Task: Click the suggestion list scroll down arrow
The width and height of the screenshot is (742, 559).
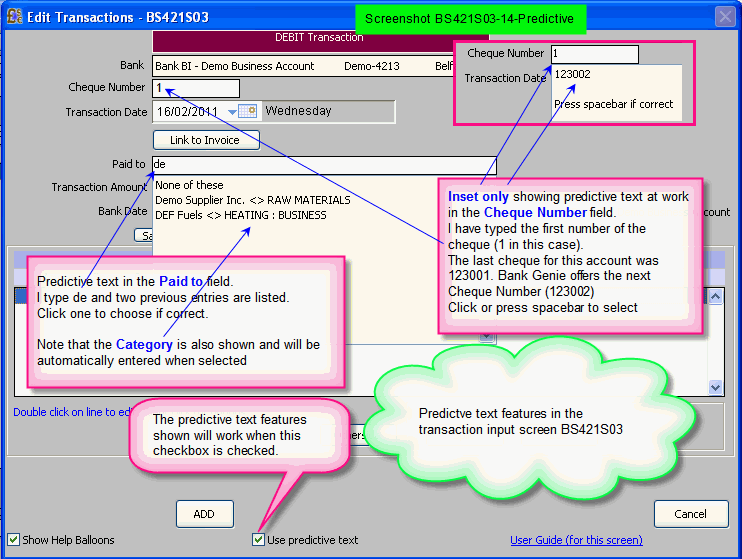Action: tap(487, 337)
